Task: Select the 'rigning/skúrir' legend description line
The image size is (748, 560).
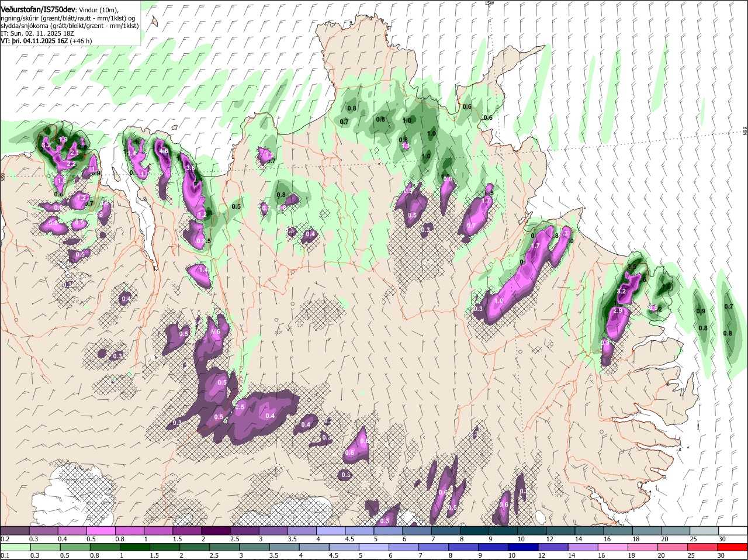Action: pos(69,18)
